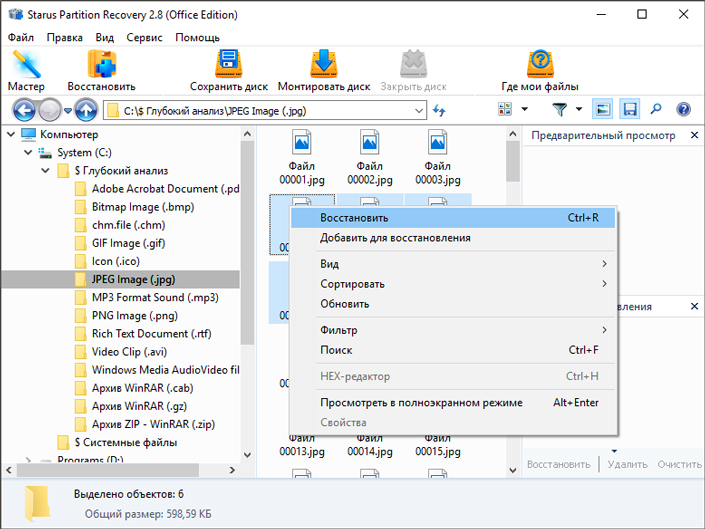Open the view mode dropdown arrow

pos(524,109)
